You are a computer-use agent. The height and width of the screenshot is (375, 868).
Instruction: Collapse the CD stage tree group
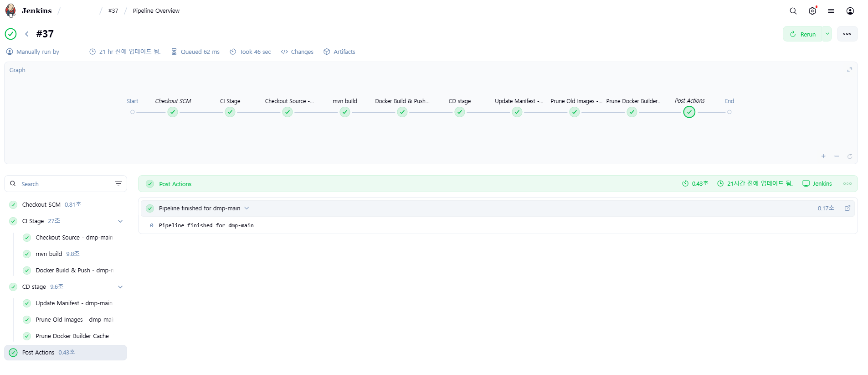[x=120, y=287]
